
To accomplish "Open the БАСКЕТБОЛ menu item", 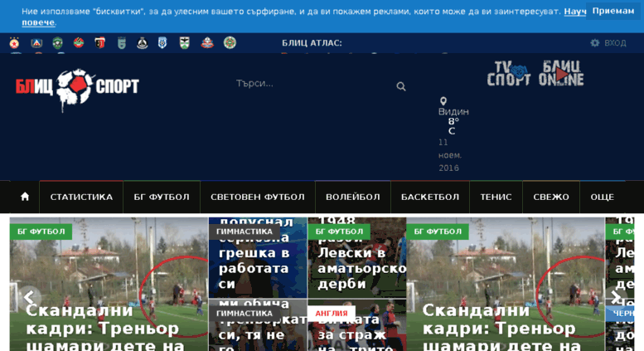I will pos(430,197).
